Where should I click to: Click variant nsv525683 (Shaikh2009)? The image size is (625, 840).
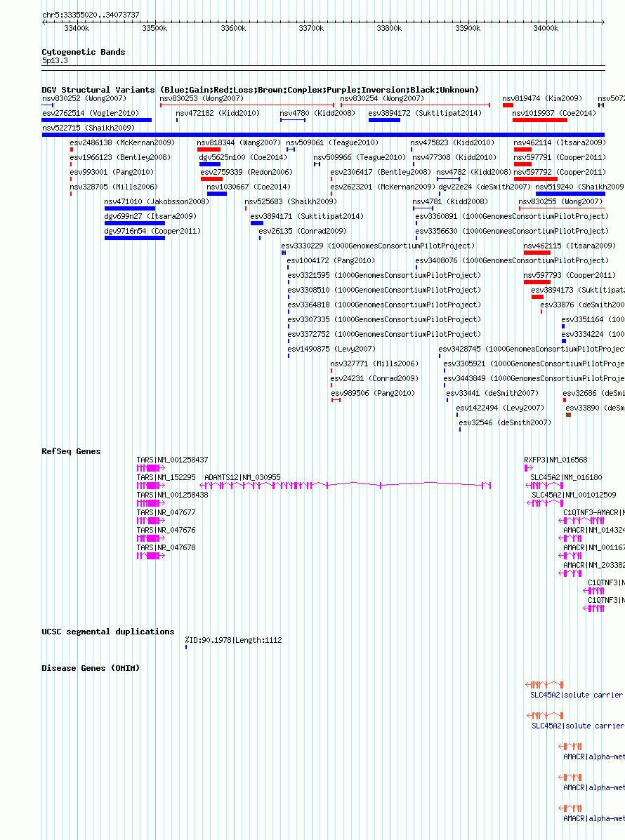tap(291, 201)
